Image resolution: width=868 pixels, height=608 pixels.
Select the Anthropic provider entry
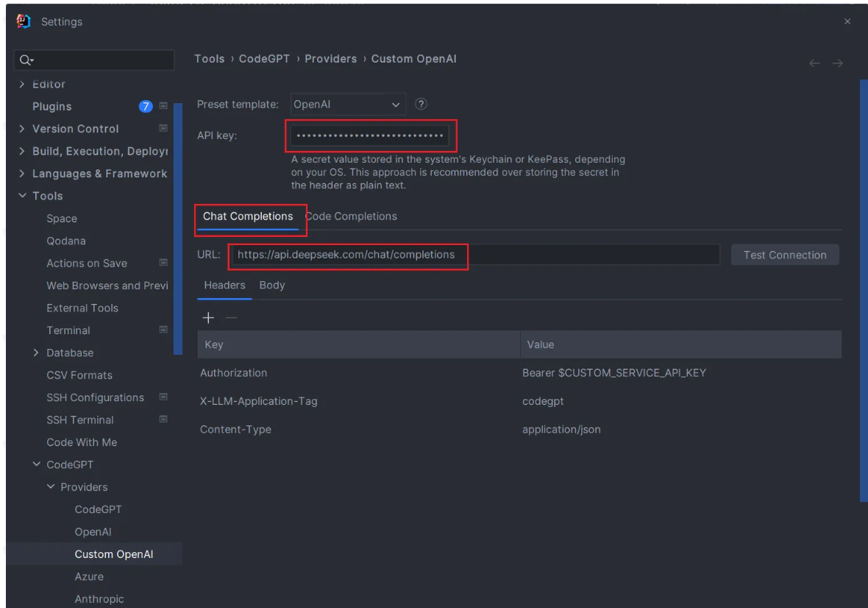[99, 598]
